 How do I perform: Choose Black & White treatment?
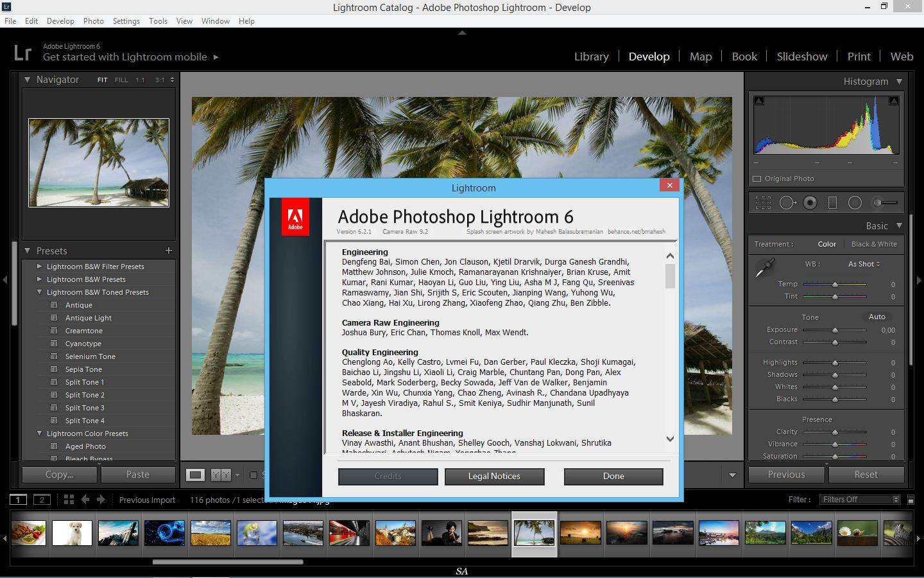(874, 244)
